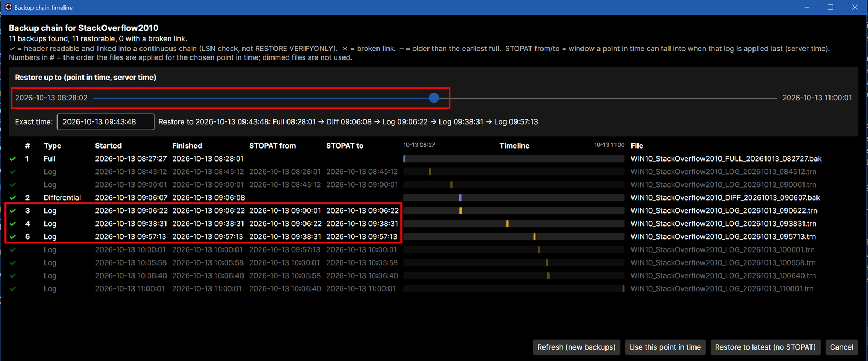The height and width of the screenshot is (361, 868).
Task: Close the Backup chain timeline window
Action: tap(854, 7)
